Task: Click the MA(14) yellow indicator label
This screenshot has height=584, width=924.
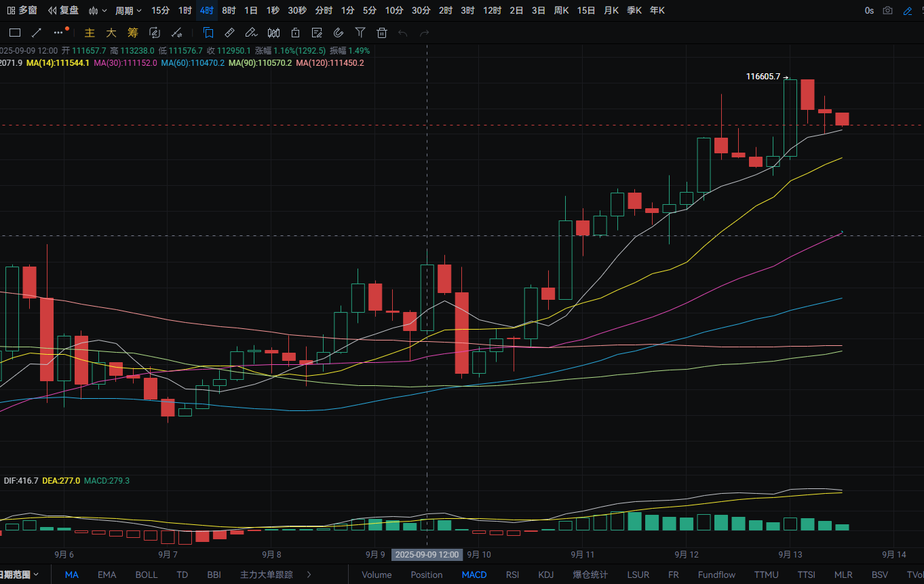Action: (58, 62)
